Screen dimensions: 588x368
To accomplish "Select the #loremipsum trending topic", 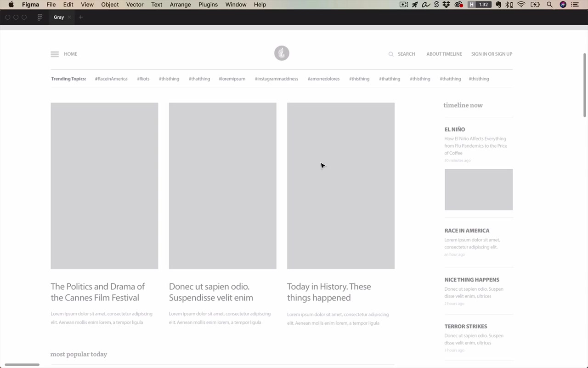I will (232, 79).
